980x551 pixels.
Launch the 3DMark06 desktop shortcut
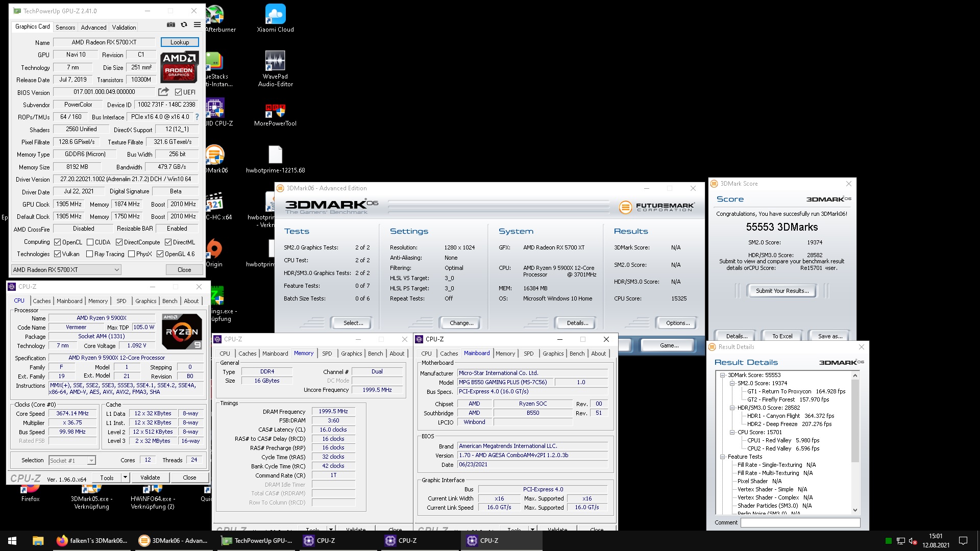coord(216,159)
